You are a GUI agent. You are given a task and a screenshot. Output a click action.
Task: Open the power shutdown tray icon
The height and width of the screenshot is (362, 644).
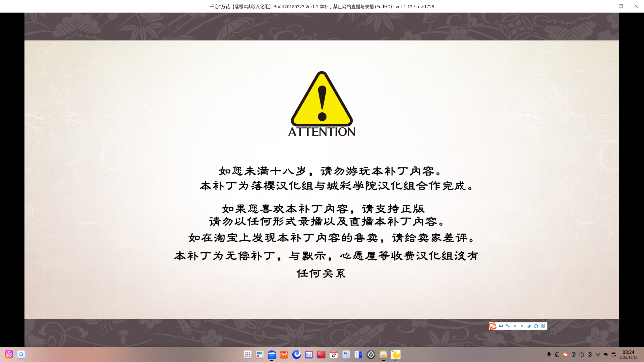point(582,354)
